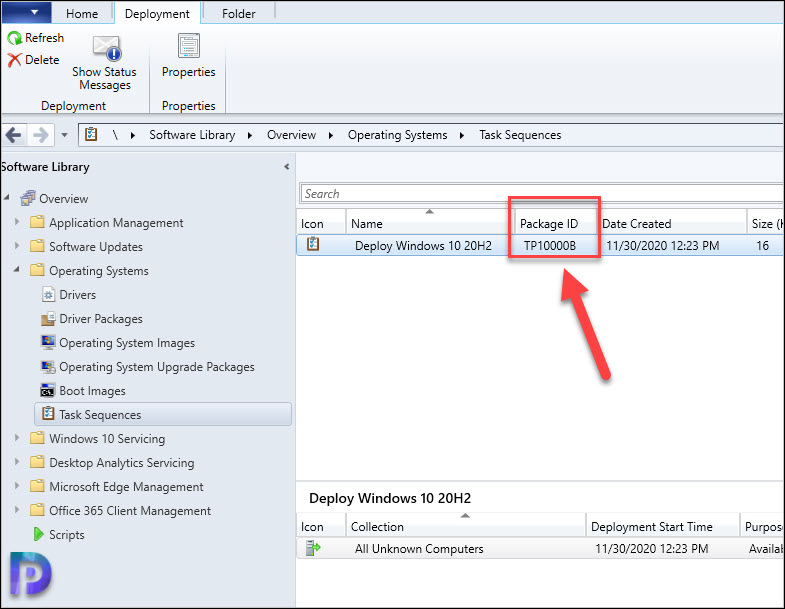Click the Refresh icon in the ribbon
The image size is (785, 609).
coord(15,38)
